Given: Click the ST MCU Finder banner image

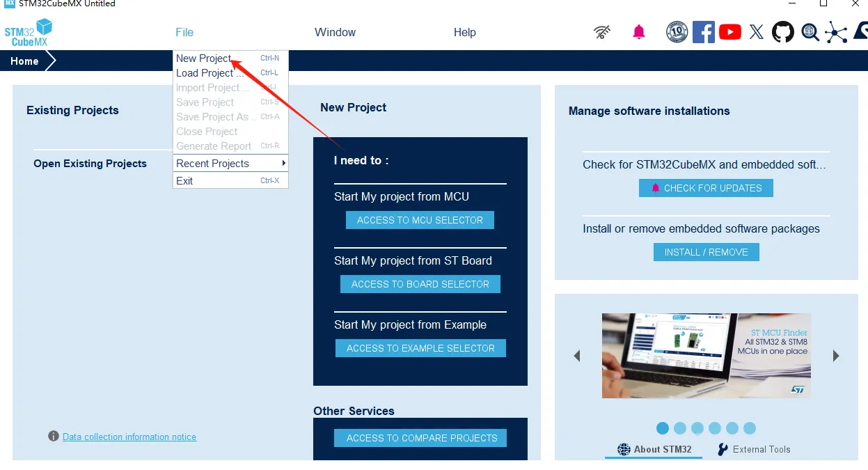Looking at the screenshot, I should tap(706, 356).
